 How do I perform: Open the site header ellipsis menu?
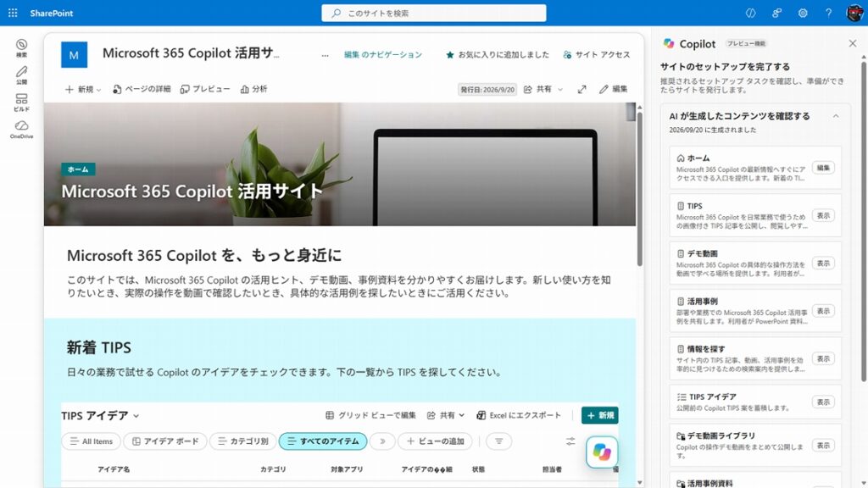[x=325, y=55]
